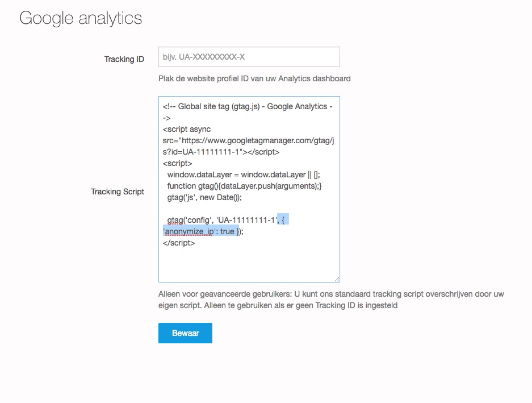Click the Google analytics heading
532x403 pixels.
(81, 18)
